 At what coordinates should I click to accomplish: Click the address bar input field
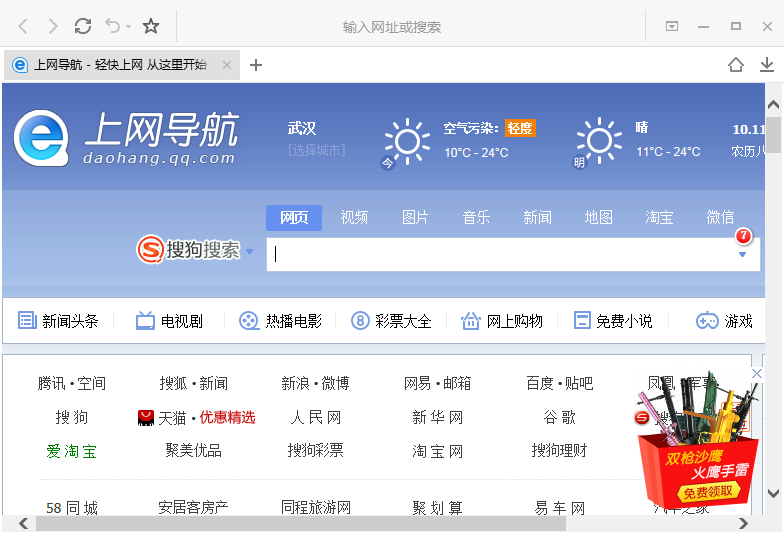pos(392,27)
